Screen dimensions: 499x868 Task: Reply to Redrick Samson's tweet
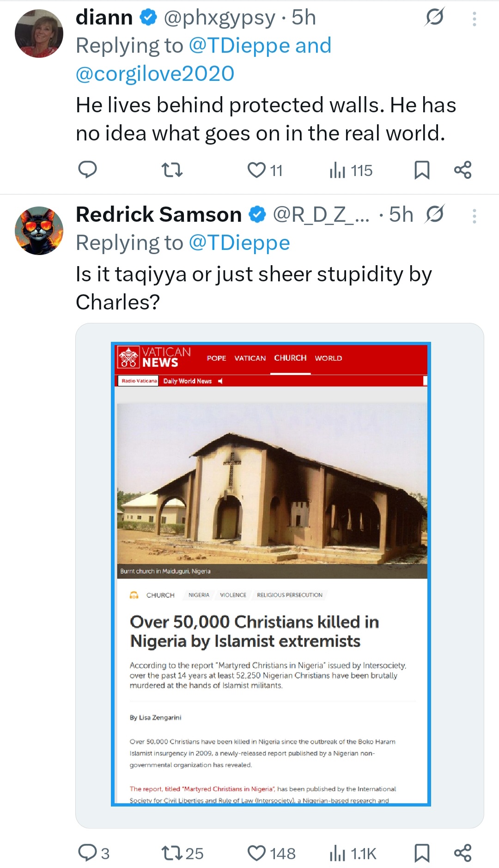(87, 853)
